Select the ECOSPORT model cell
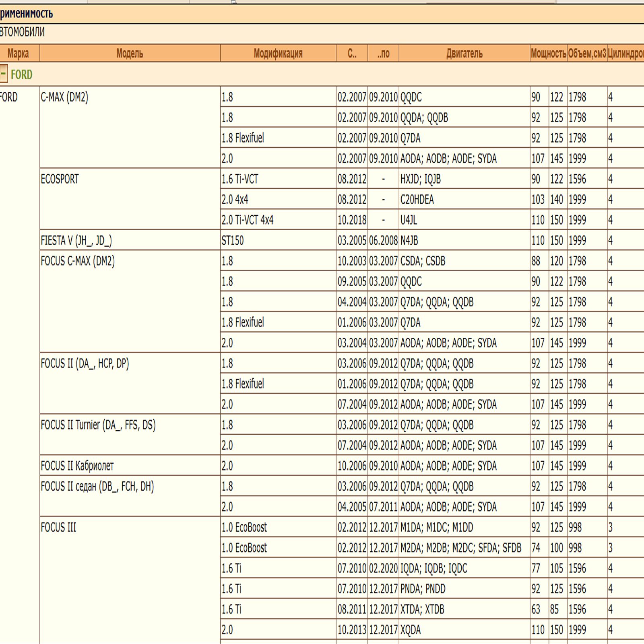Viewport: 644px width, 644px height. pyautogui.click(x=60, y=179)
